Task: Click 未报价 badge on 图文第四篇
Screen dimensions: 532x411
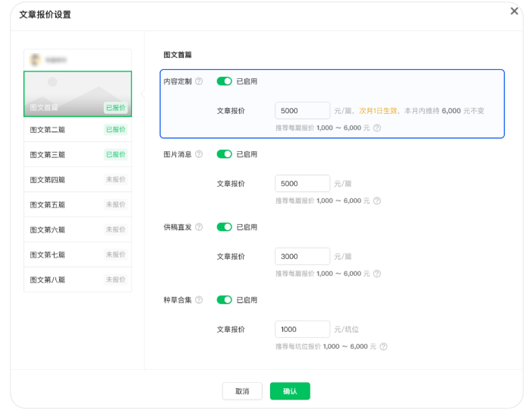Action: pos(115,180)
